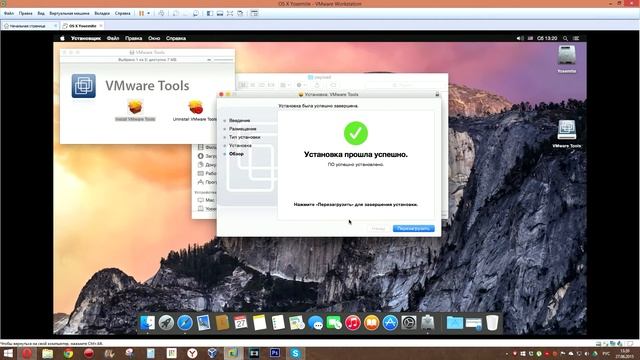Click VMware pause button in toolbar
Viewport: 640px width, 360px height.
141,13
